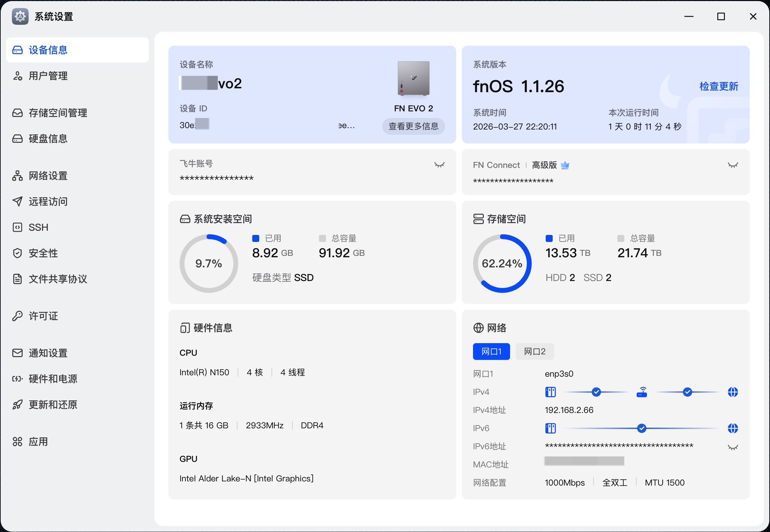Click the 远程访问 paper-plane icon
The height and width of the screenshot is (532, 770).
coord(17,201)
